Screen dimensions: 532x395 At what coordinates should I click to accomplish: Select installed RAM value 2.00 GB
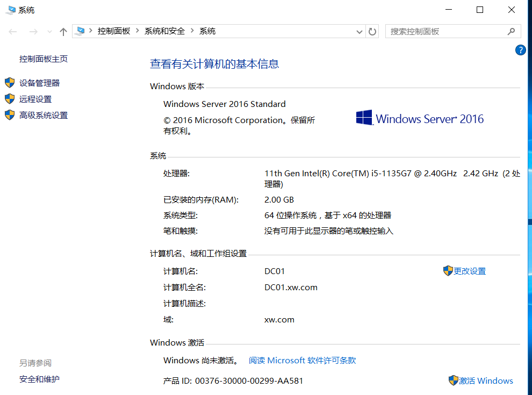279,200
